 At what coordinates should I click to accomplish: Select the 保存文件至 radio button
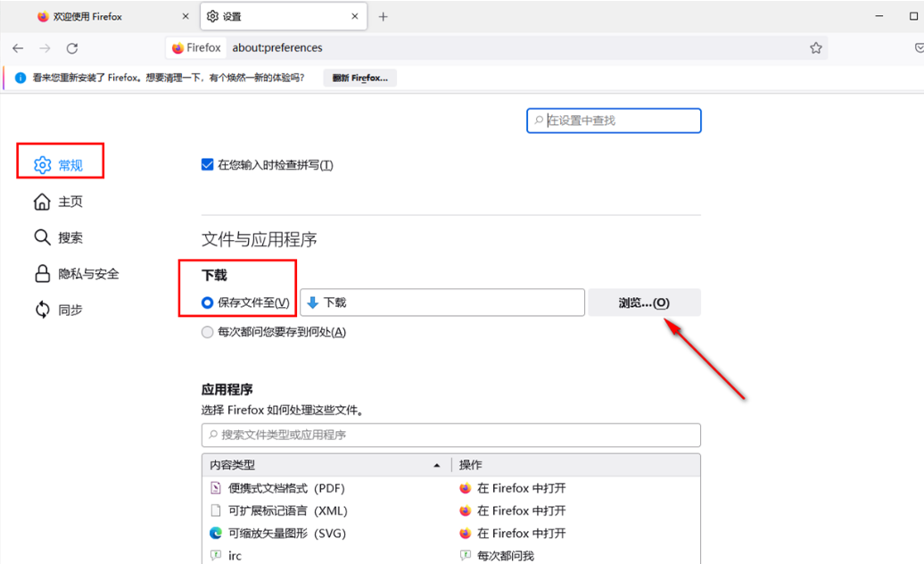click(x=207, y=303)
